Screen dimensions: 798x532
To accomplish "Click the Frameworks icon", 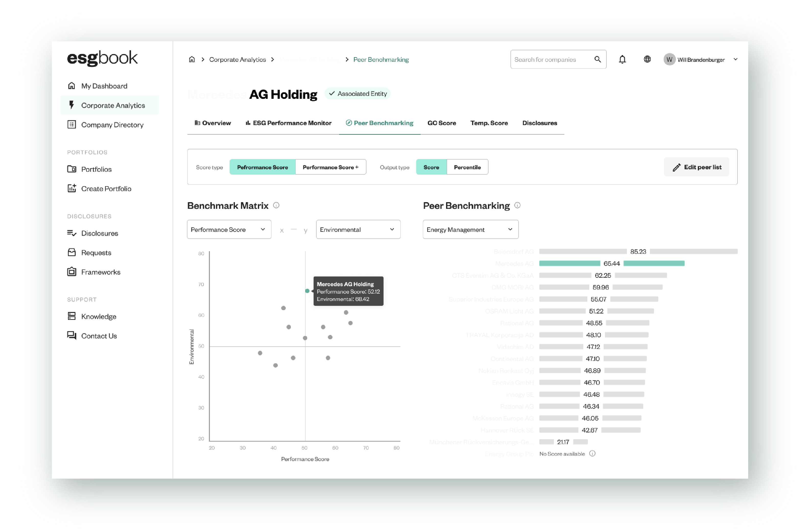I will click(72, 272).
